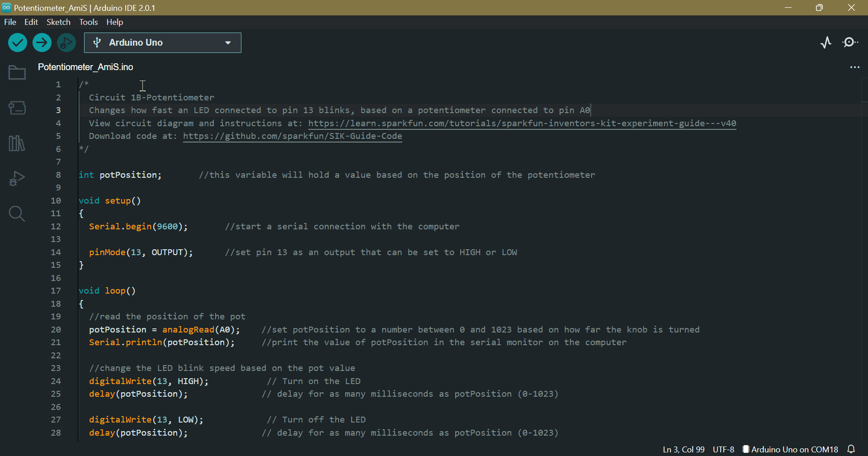This screenshot has height=456, width=868.
Task: Follow the learn.sparkfun.com tutorial link
Action: (x=522, y=123)
